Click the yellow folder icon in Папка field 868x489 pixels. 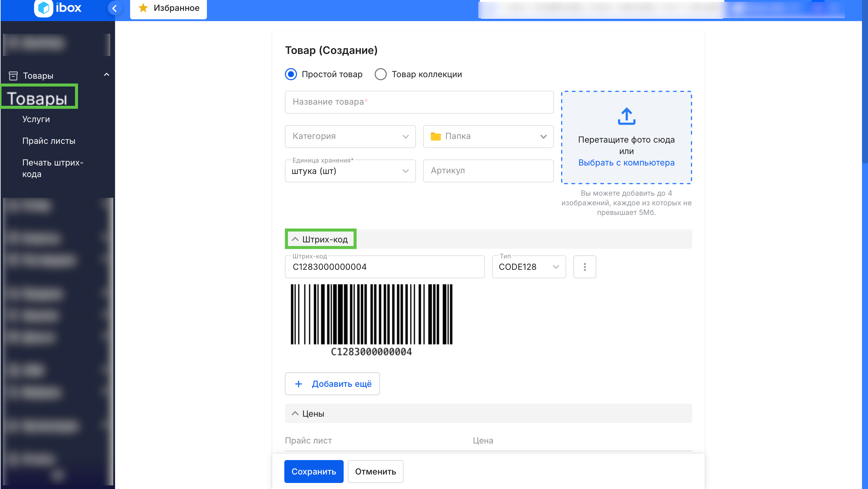(436, 137)
